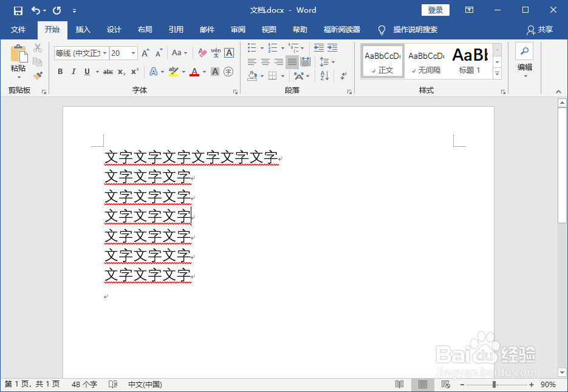
Task: Open the sort (排序) tool
Action: (x=324, y=75)
